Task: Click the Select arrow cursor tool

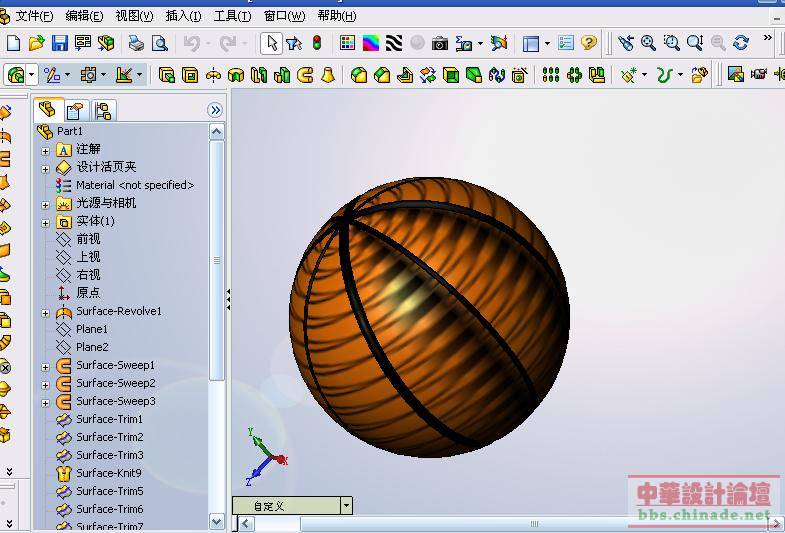Action: coord(271,43)
